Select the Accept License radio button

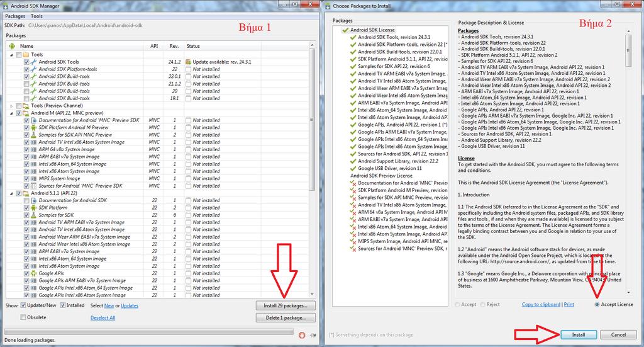(x=597, y=305)
